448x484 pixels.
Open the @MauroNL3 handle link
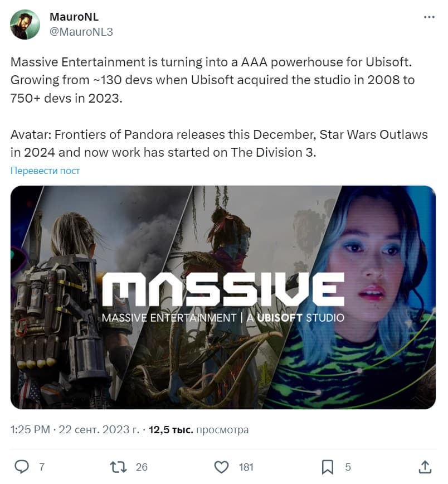[x=81, y=32]
